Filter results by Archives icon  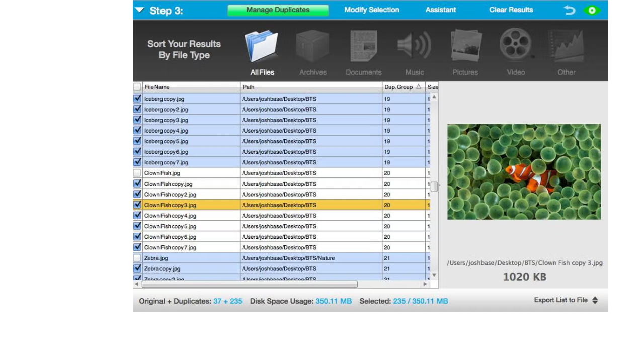click(x=312, y=47)
